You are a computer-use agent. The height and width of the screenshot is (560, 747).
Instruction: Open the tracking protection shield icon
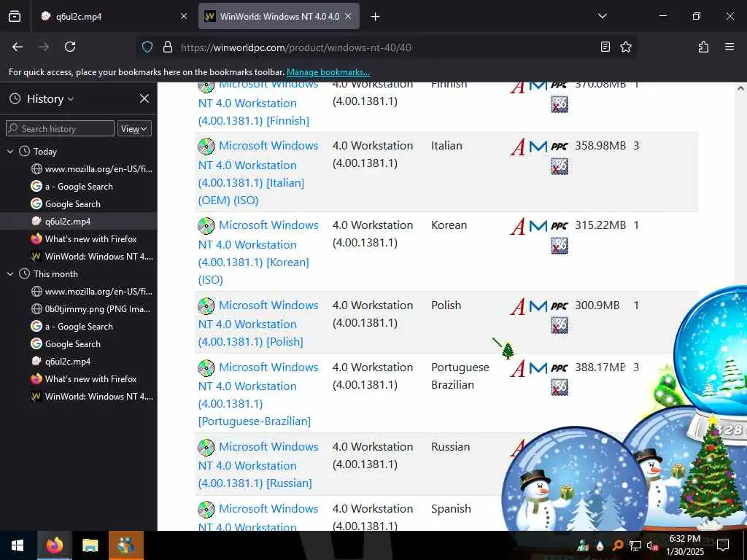point(147,47)
